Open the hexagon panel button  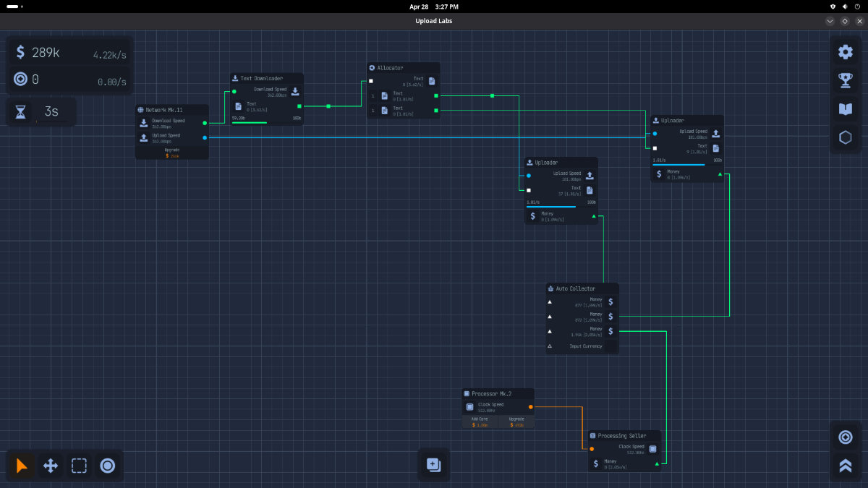click(845, 137)
